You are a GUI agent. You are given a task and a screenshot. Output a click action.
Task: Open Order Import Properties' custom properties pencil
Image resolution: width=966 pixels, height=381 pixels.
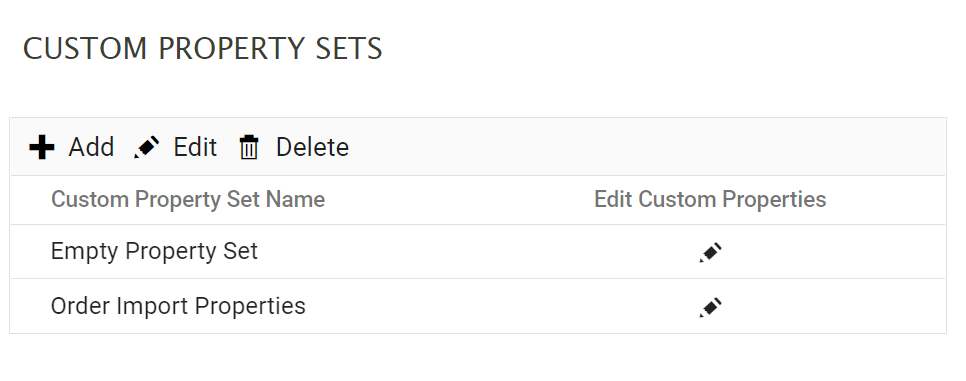(x=710, y=307)
